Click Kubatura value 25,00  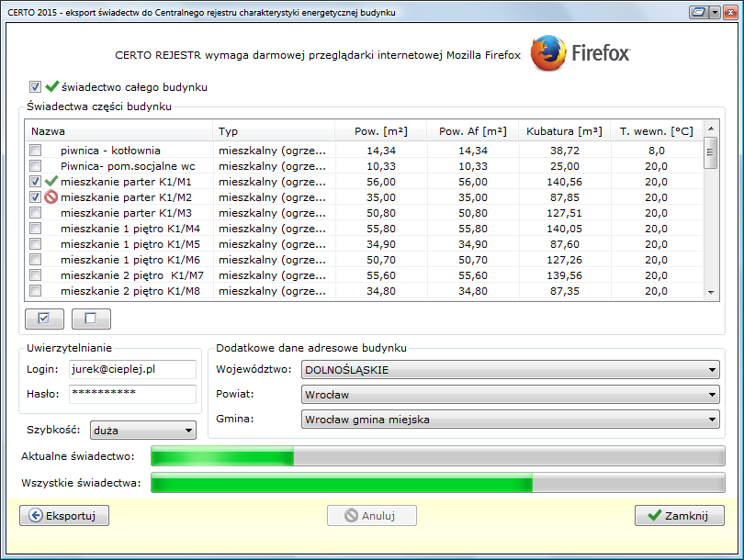click(565, 166)
